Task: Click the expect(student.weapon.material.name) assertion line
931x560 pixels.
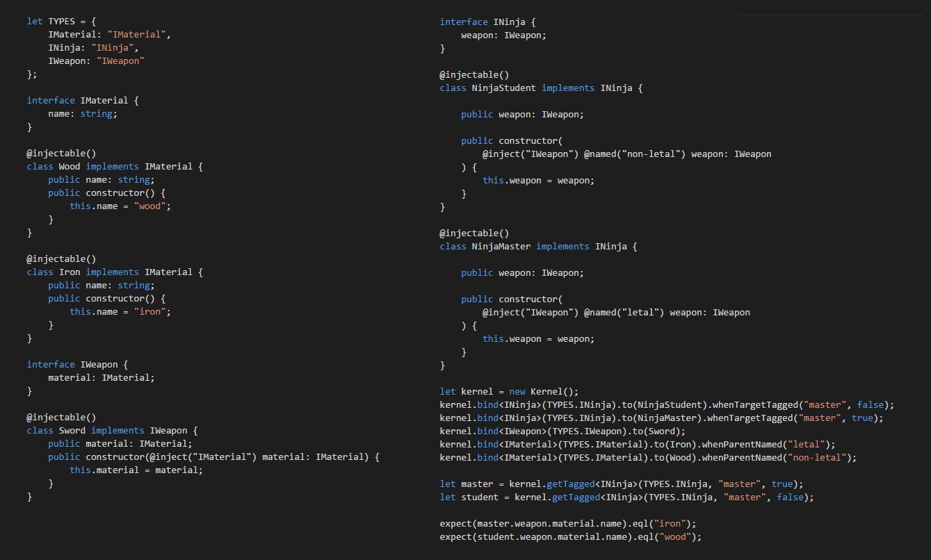Action: pos(571,537)
